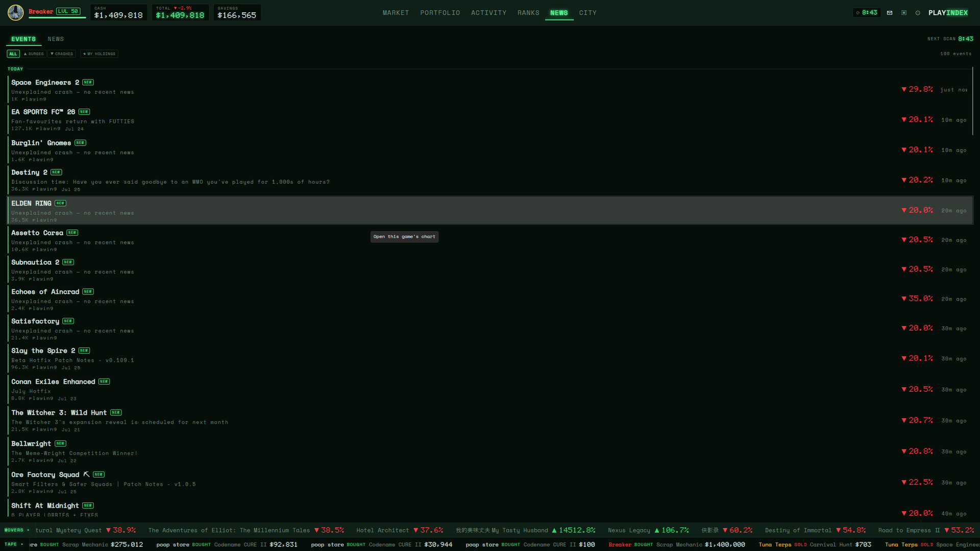Open the Subnautica 2 event row
Viewport: 980px width, 551px height.
tap(490, 269)
